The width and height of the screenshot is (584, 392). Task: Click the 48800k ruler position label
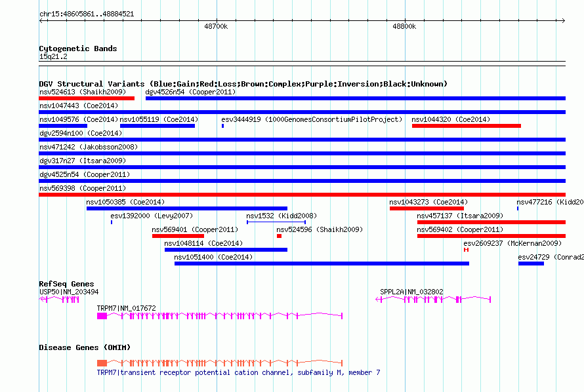tap(404, 26)
